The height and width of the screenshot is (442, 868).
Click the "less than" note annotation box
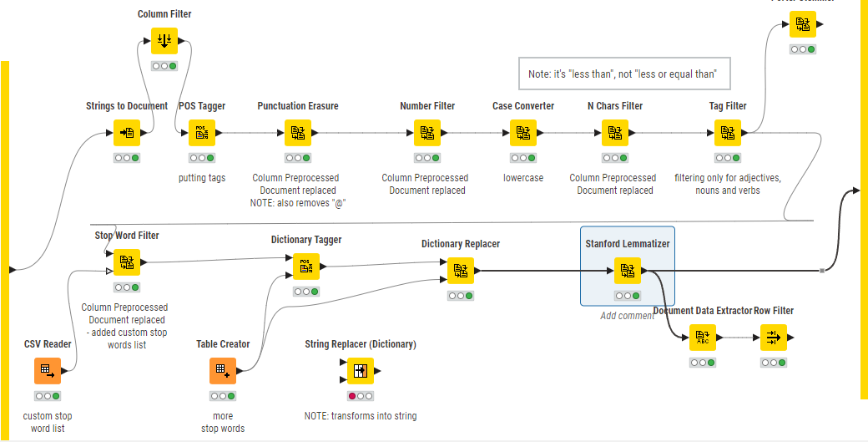pyautogui.click(x=623, y=74)
